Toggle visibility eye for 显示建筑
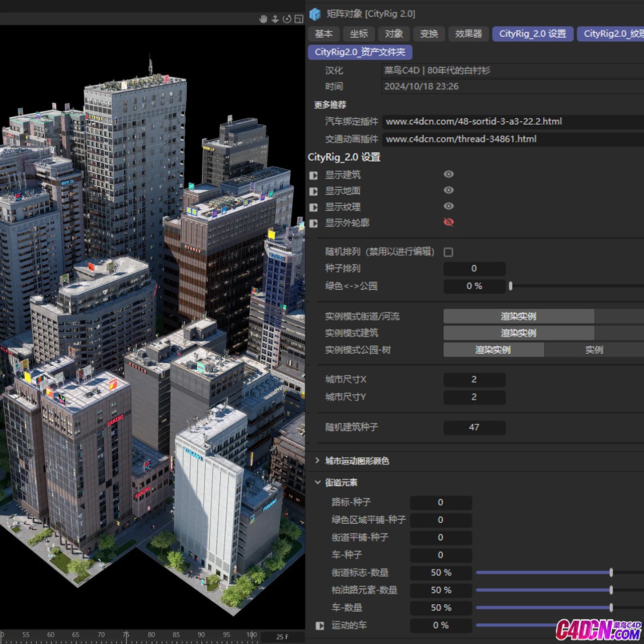 tap(449, 174)
